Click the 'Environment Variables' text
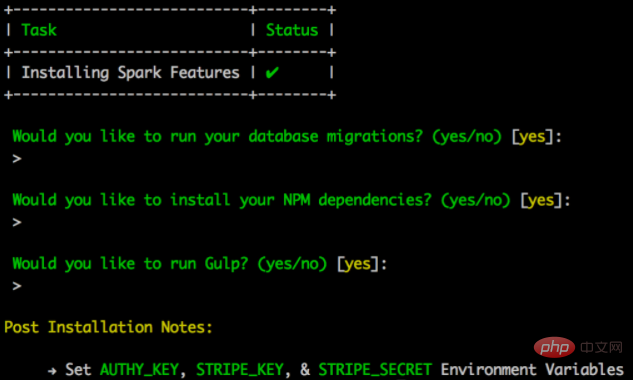Viewport: 633px width, 380px height. [532, 370]
